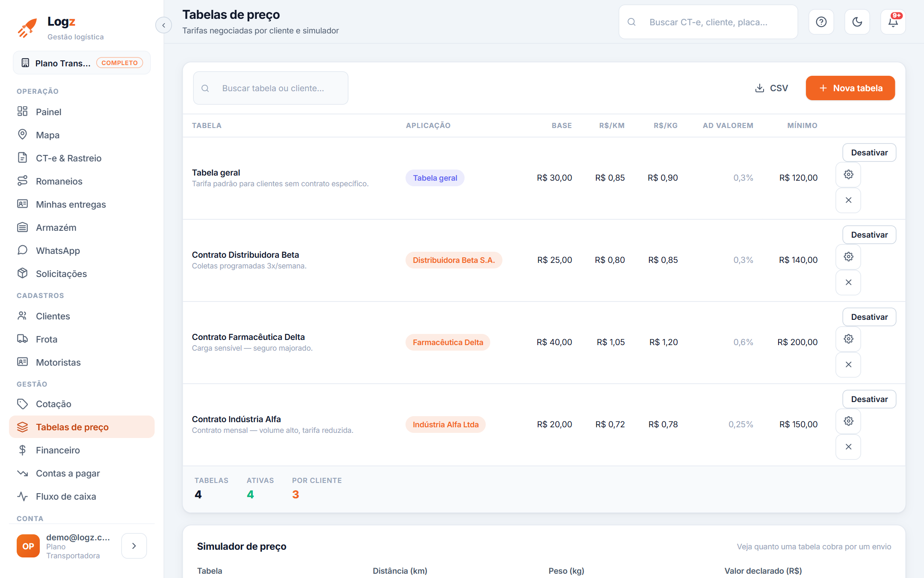
Task: Delete Contrato Distribuidora Beta with X icon
Action: tap(848, 283)
